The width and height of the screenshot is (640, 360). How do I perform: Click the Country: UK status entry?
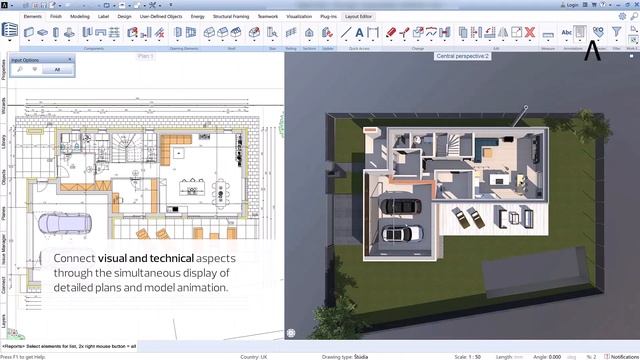tap(253, 357)
